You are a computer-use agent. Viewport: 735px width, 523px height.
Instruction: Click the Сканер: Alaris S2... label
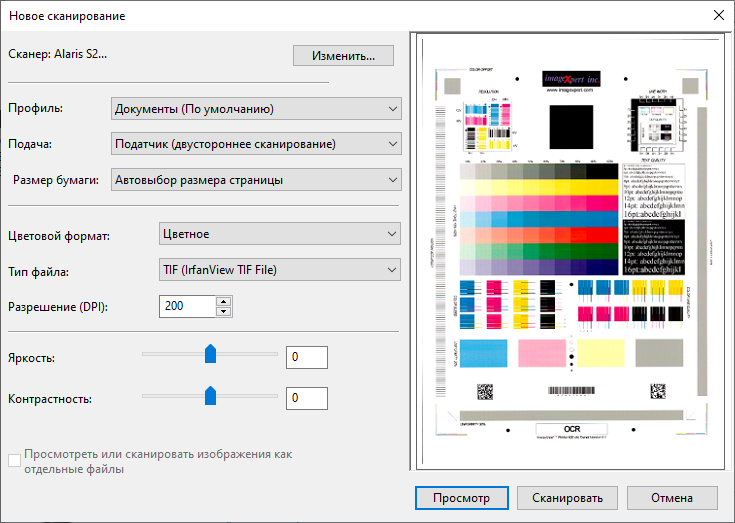point(58,54)
